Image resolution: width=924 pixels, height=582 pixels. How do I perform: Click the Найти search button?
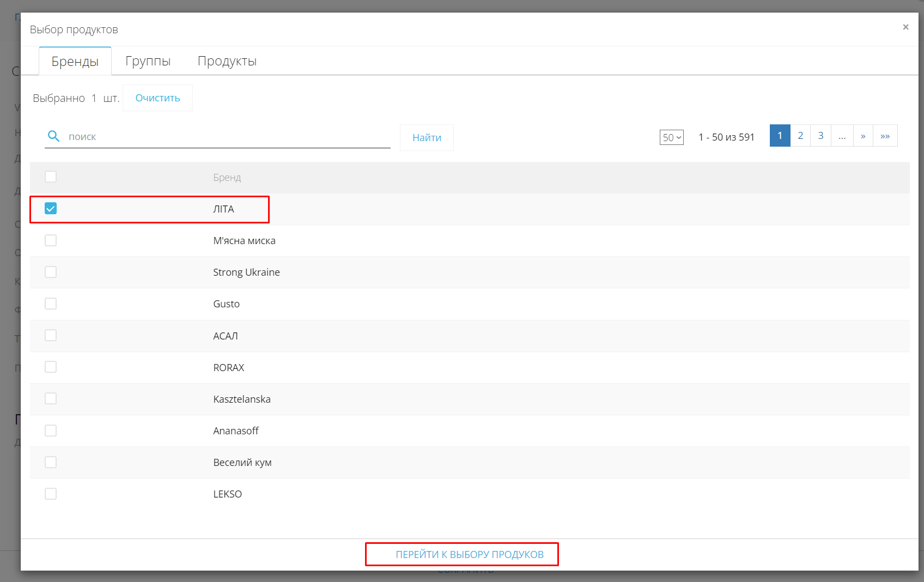(x=427, y=138)
